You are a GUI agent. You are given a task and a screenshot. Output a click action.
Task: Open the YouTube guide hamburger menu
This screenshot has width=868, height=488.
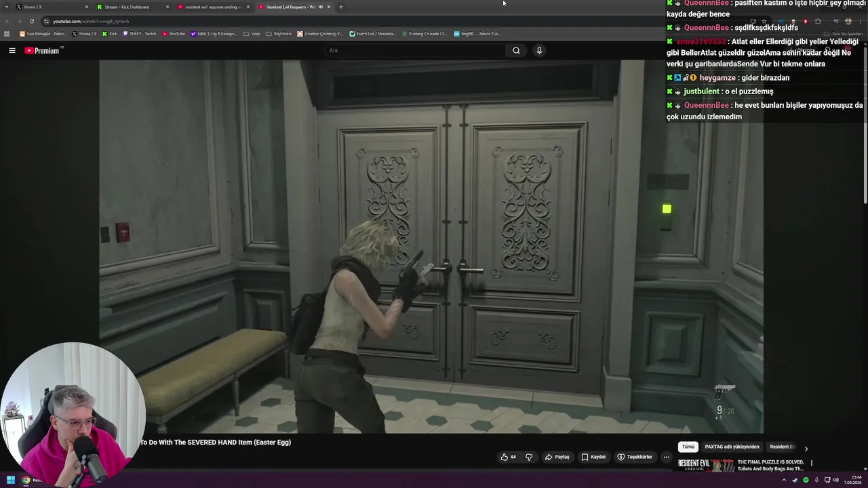point(12,50)
